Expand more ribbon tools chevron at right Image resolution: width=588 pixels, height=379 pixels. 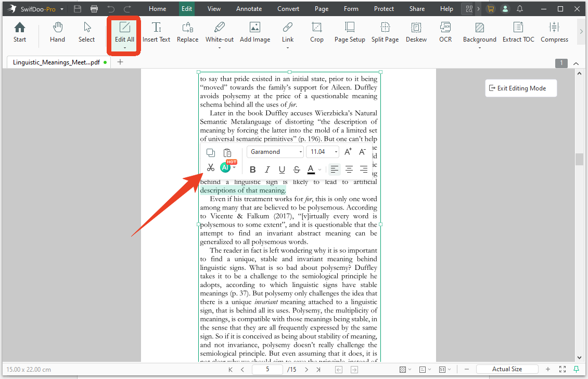click(581, 32)
